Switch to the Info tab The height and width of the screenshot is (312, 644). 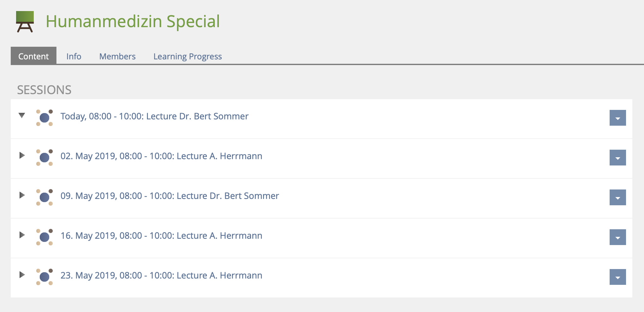click(x=74, y=57)
